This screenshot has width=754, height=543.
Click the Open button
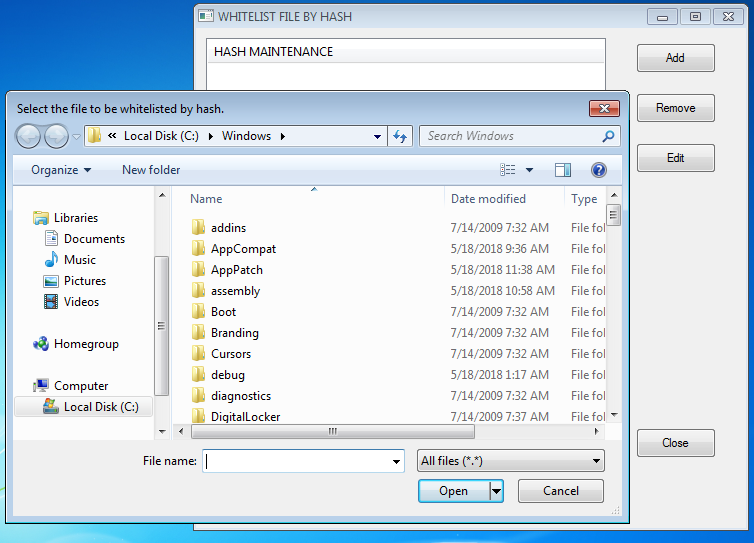click(453, 491)
